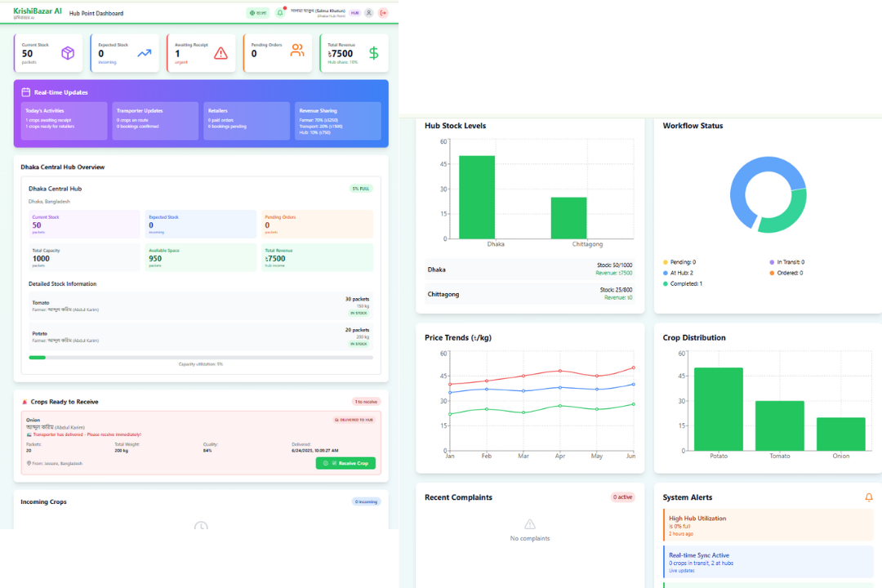Click the red line's Jun point in Price Trends
The width and height of the screenshot is (882, 588).
pyautogui.click(x=634, y=367)
